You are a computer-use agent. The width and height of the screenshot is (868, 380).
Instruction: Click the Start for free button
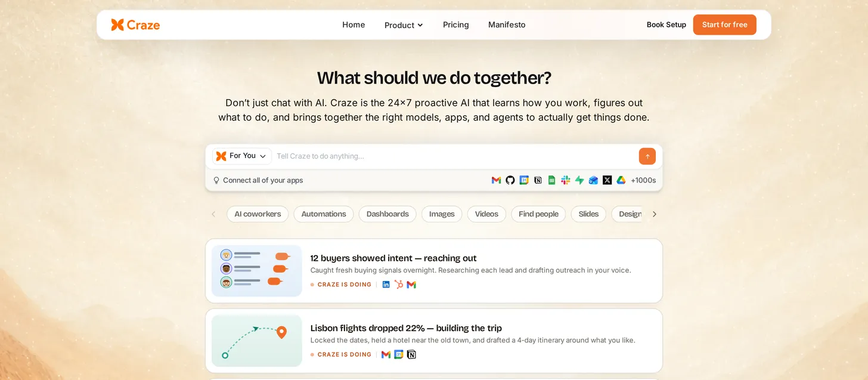point(724,24)
